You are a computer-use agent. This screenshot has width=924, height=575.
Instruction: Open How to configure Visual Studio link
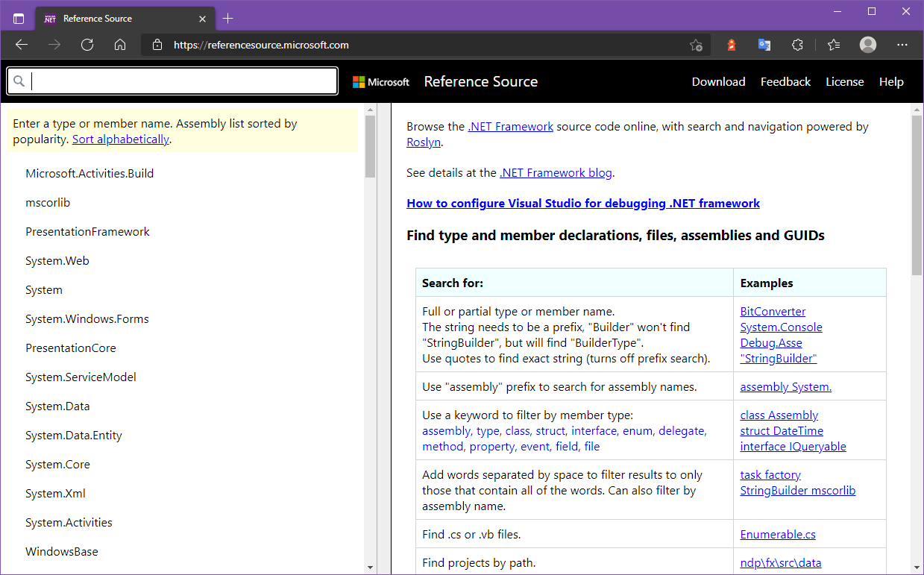pyautogui.click(x=583, y=204)
